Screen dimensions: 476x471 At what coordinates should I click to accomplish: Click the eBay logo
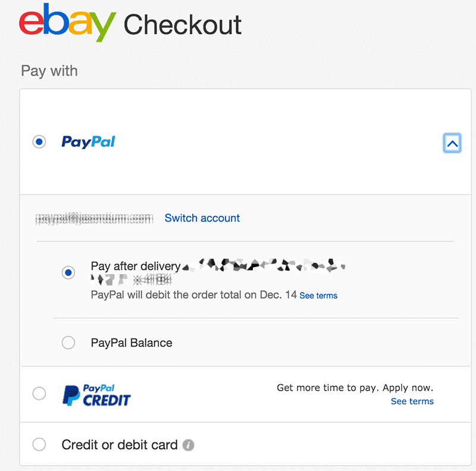(x=67, y=23)
